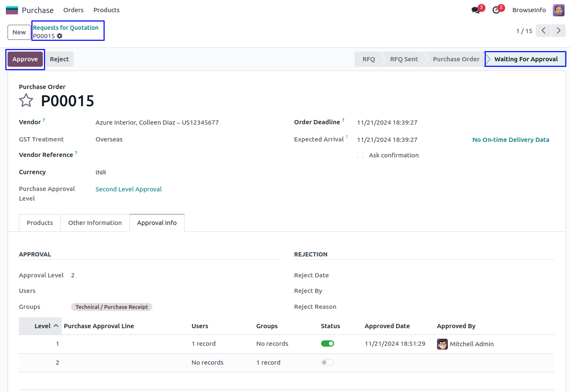570x392 pixels.
Task: Open the Second Level Approval link
Action: point(128,189)
